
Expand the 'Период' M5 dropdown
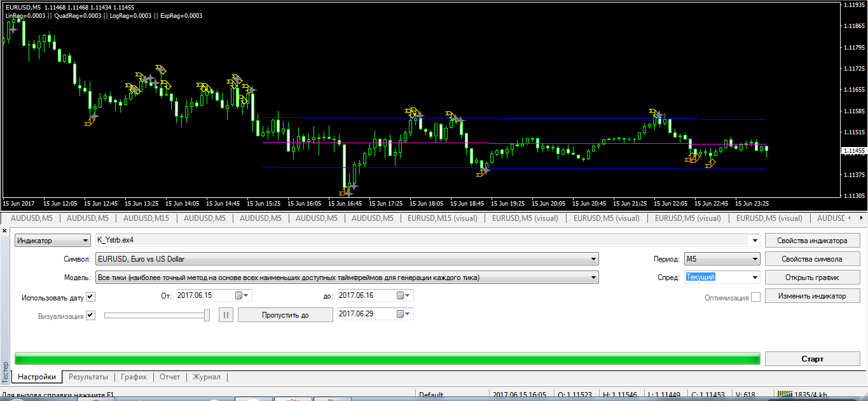click(722, 259)
